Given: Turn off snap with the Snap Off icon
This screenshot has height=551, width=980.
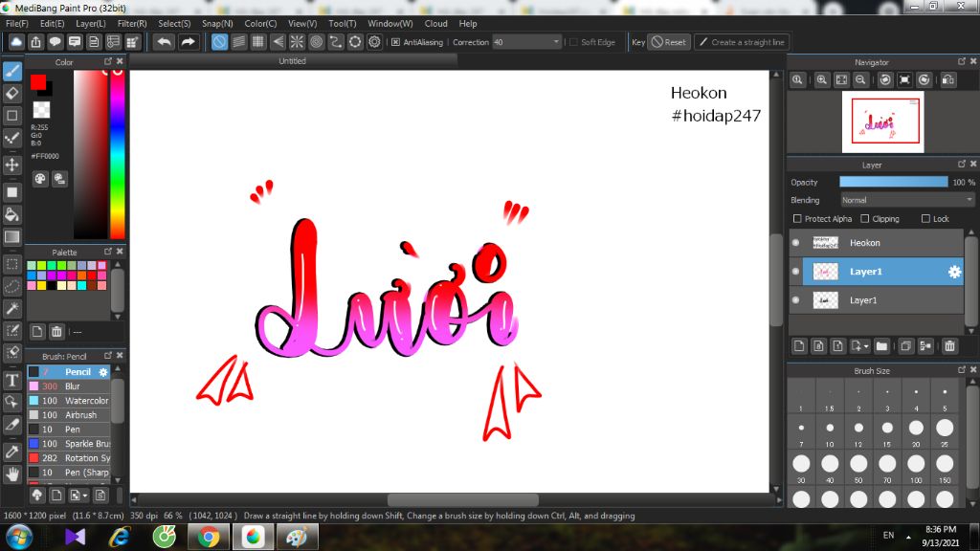Looking at the screenshot, I should [x=219, y=42].
